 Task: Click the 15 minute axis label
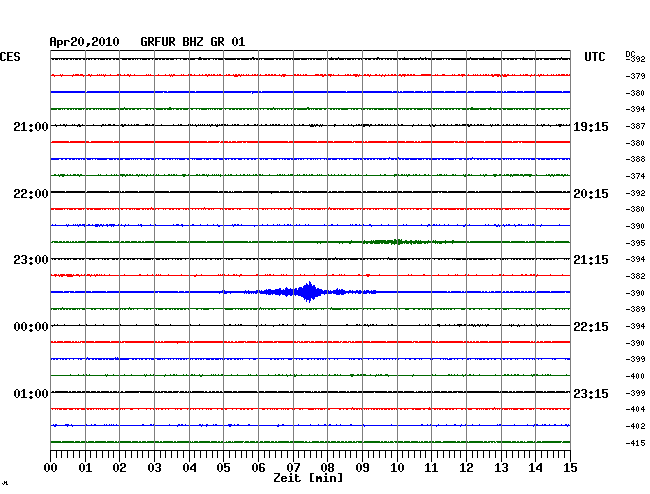(570, 468)
